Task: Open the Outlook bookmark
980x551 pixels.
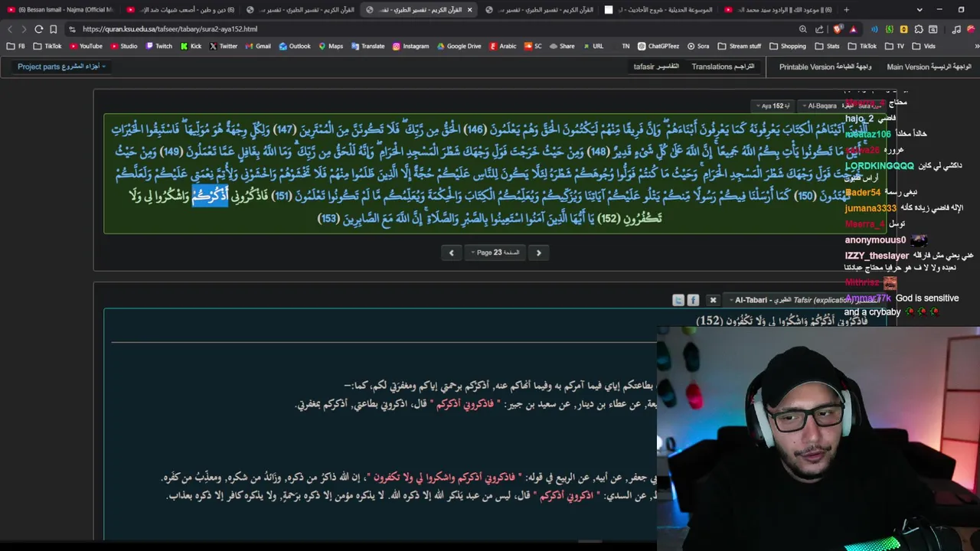Action: click(295, 46)
